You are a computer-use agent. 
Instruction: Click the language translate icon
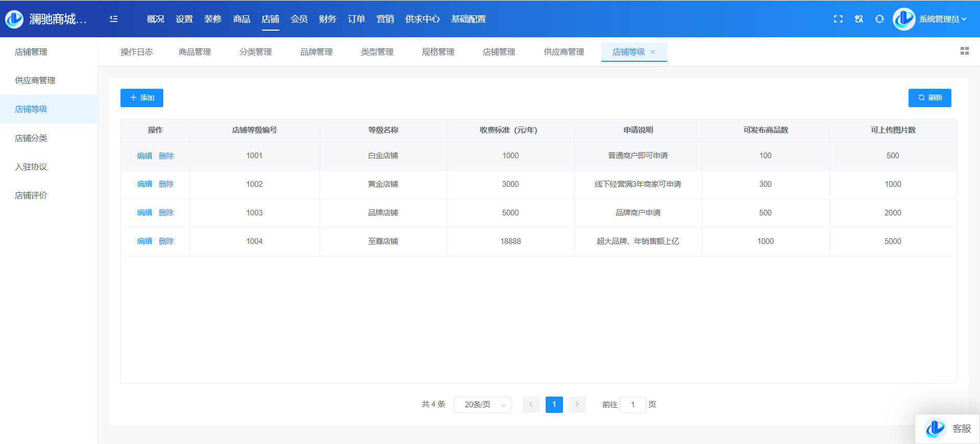(859, 19)
